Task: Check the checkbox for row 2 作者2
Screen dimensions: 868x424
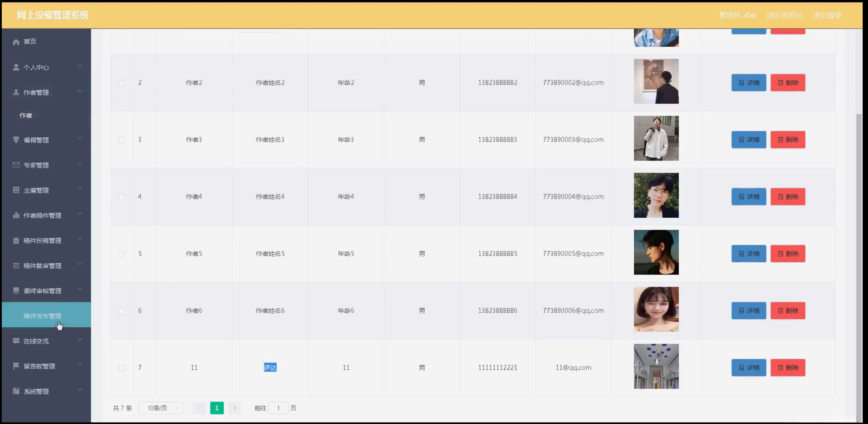Action: [122, 83]
